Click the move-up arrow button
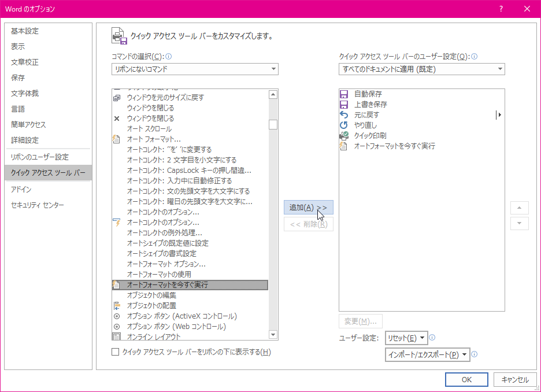This screenshot has width=541, height=392. click(519, 208)
